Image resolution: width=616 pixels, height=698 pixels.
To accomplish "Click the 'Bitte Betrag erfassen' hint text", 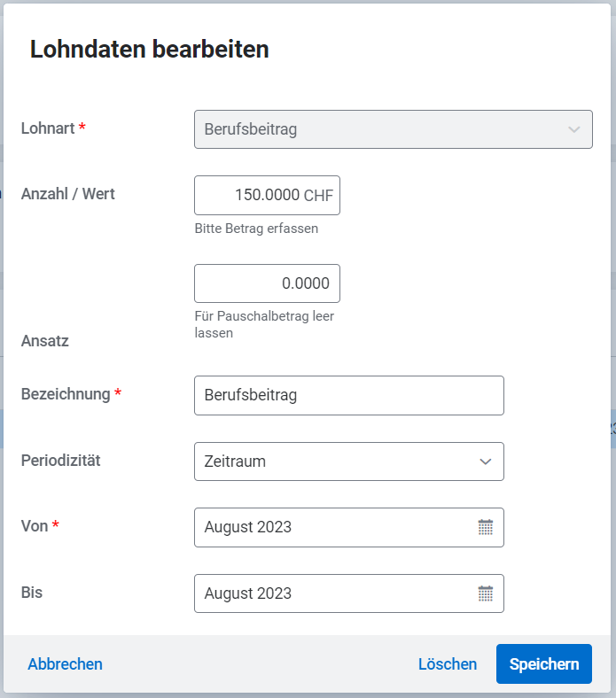I will point(256,229).
